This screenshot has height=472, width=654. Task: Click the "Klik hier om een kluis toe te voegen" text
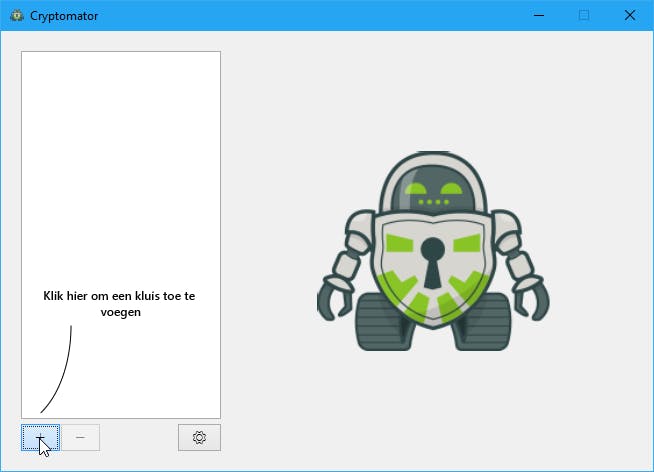tap(120, 304)
